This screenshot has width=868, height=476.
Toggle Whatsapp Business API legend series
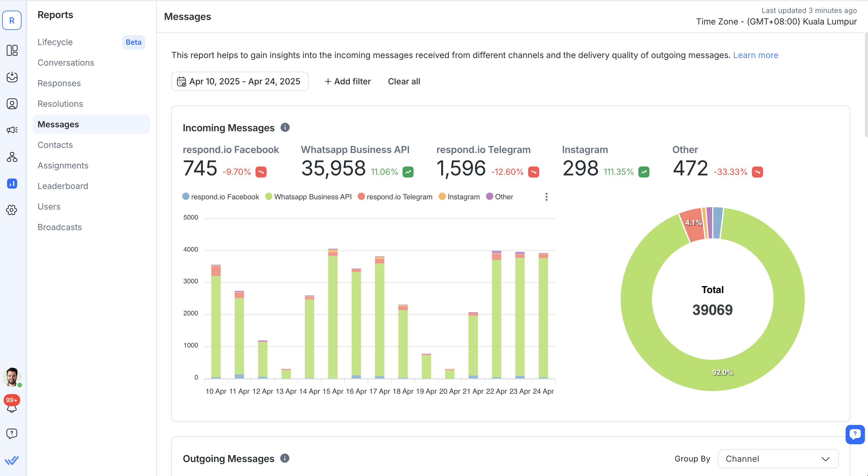tap(312, 197)
